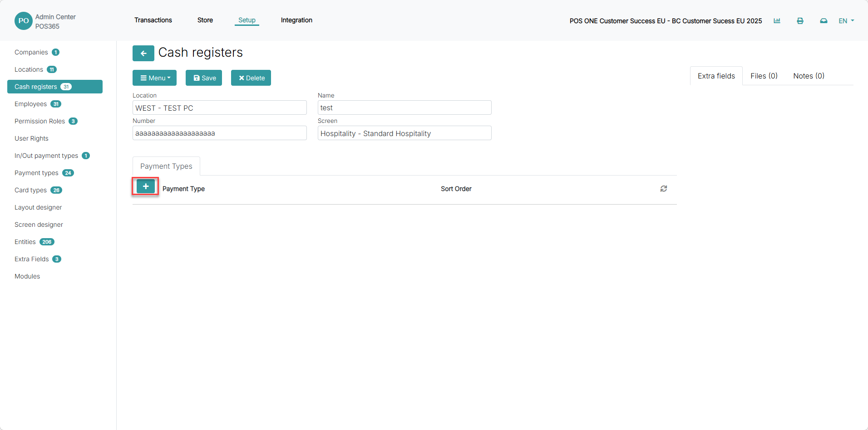Click the Number input field
This screenshot has height=430, width=868.
(220, 133)
